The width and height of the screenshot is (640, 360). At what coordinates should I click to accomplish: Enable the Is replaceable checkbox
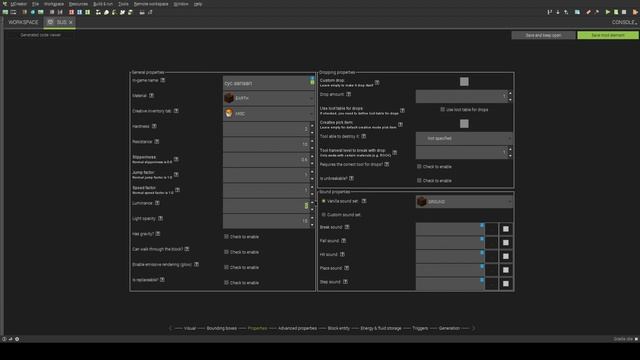coord(226,282)
